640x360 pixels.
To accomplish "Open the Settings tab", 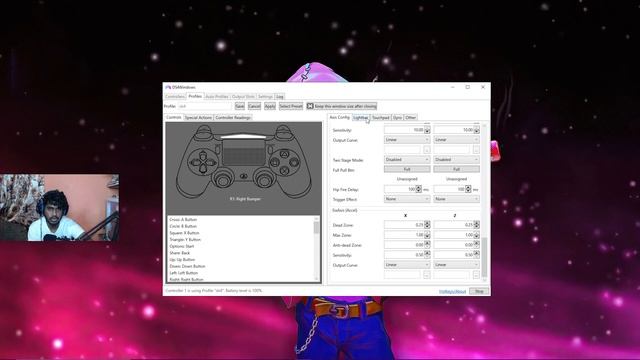I will (265, 97).
